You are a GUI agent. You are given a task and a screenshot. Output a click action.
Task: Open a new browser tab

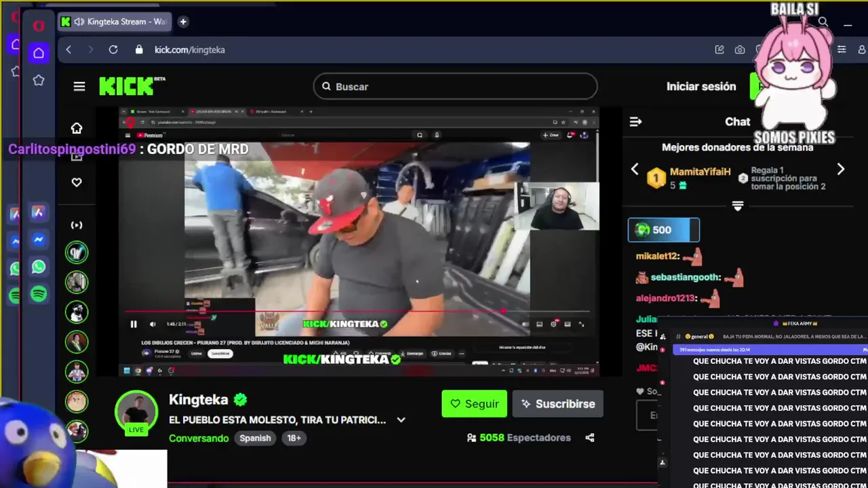point(182,22)
